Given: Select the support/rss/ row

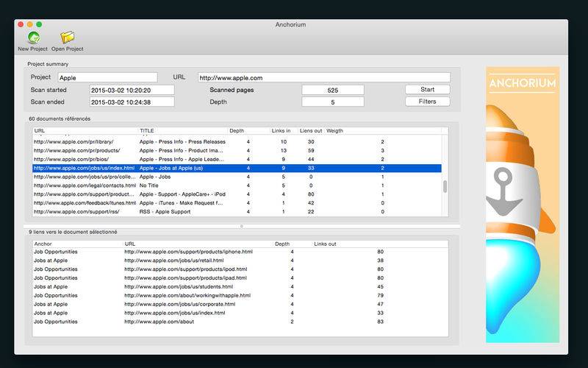Looking at the screenshot, I should [237, 212].
